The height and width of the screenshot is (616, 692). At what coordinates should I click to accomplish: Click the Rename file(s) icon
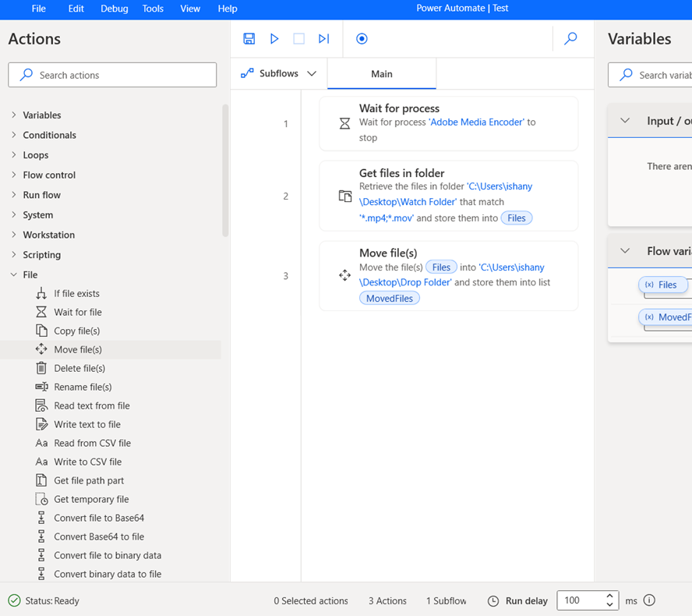pos(41,387)
